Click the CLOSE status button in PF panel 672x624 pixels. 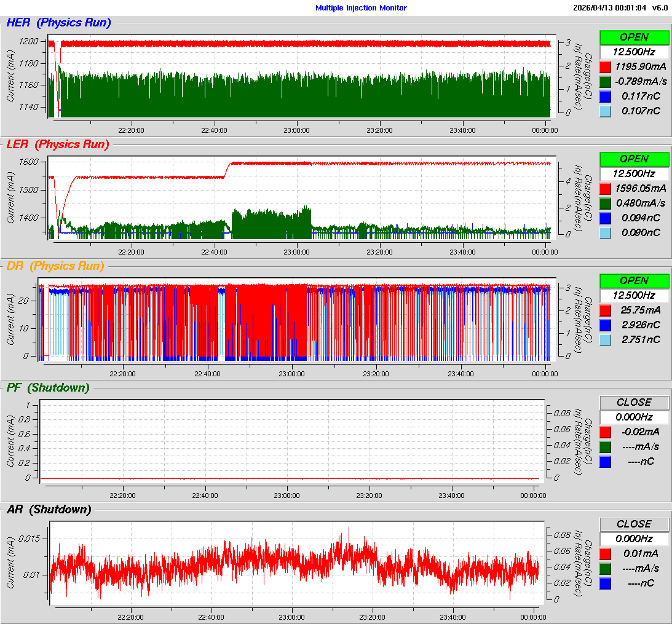634,402
